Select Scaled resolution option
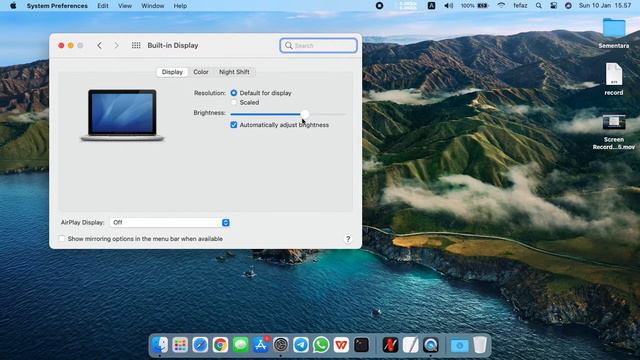 (234, 102)
